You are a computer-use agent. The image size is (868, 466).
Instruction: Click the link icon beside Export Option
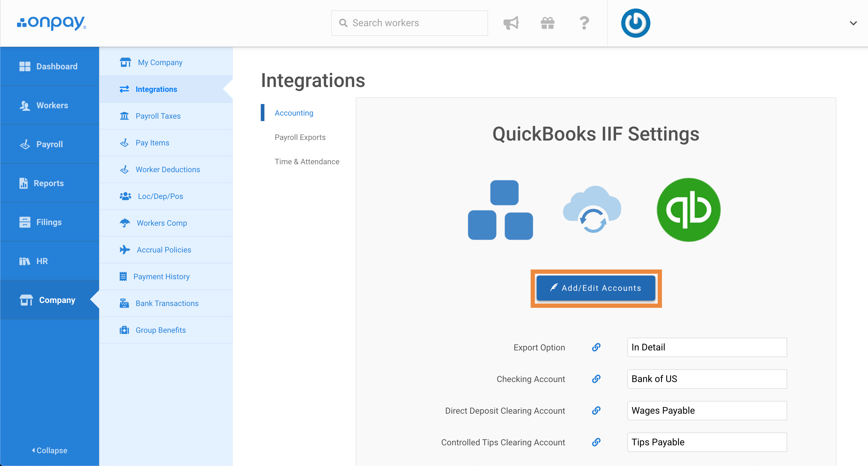pos(596,347)
